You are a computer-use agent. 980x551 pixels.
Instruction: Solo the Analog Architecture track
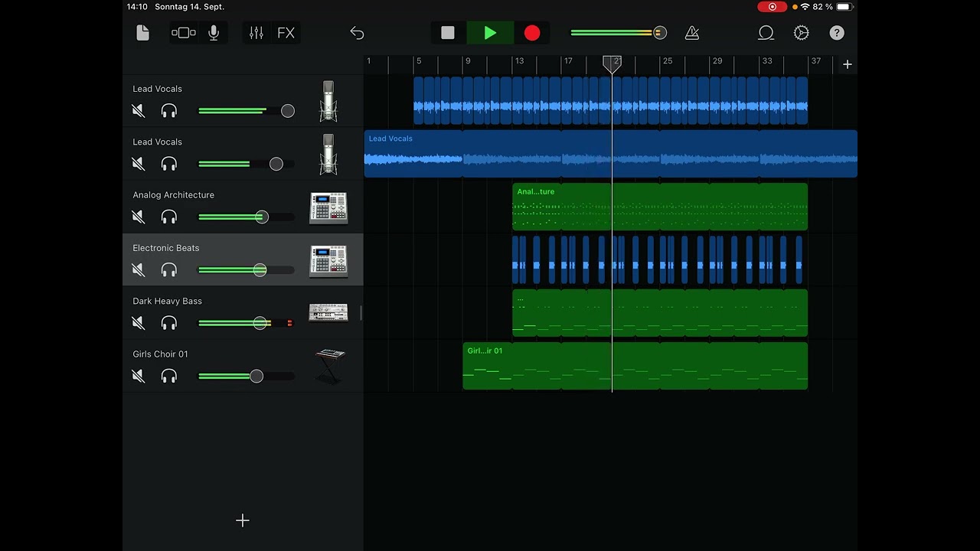(169, 217)
